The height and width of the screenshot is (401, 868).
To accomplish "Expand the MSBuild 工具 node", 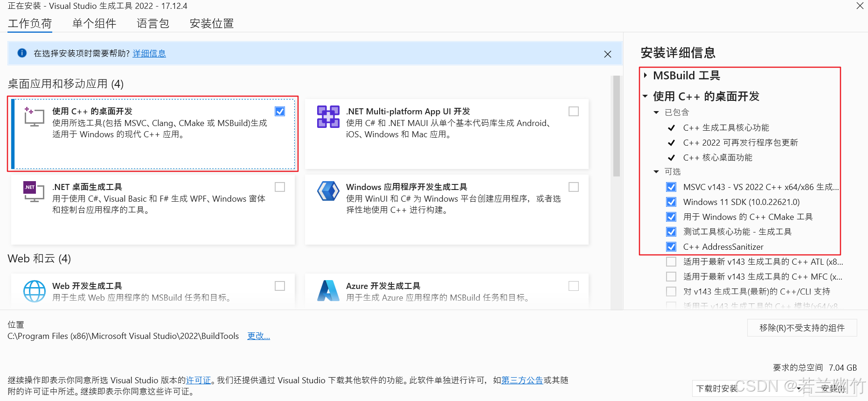I will click(x=646, y=75).
